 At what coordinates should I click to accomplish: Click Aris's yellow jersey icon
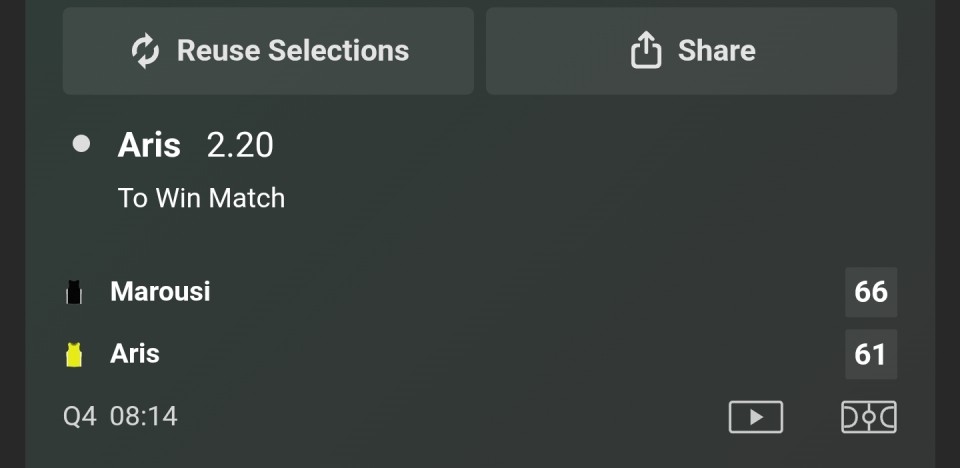pos(73,354)
